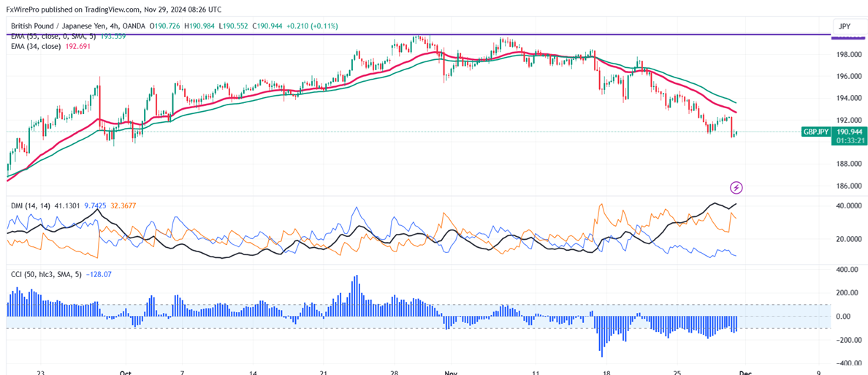Click the -400.00 CCI scale label

coord(850,363)
